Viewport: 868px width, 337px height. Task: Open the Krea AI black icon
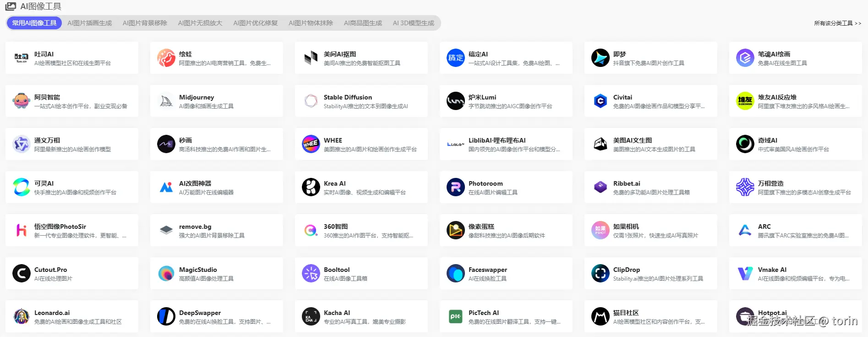click(x=311, y=187)
